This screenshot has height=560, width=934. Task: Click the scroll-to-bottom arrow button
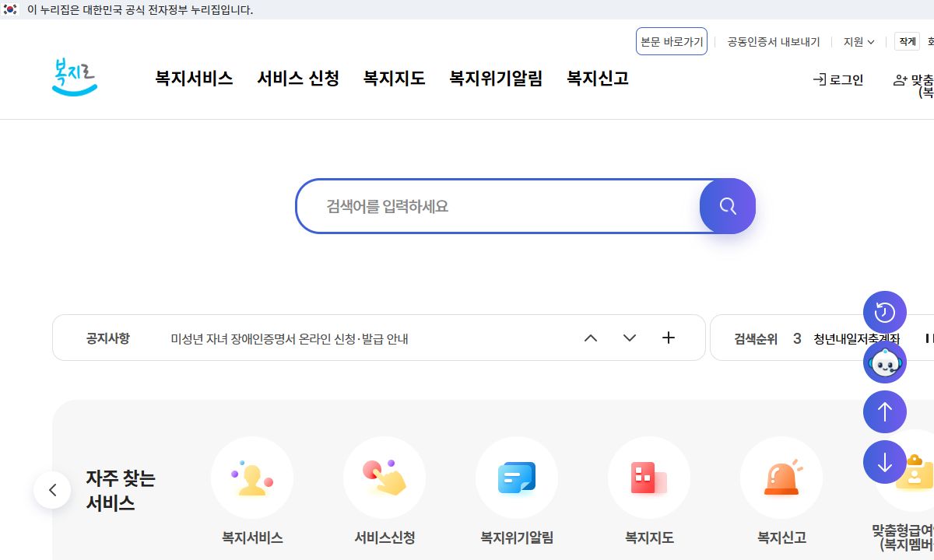(885, 462)
